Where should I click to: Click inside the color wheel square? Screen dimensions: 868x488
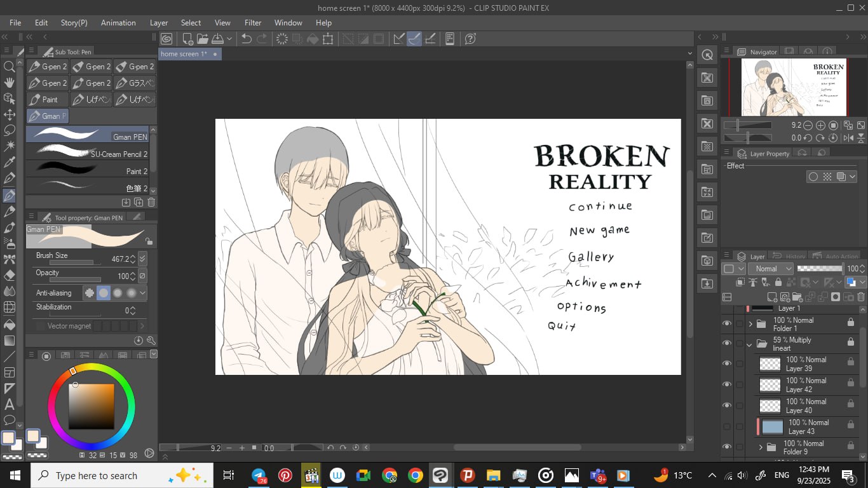[91, 406]
